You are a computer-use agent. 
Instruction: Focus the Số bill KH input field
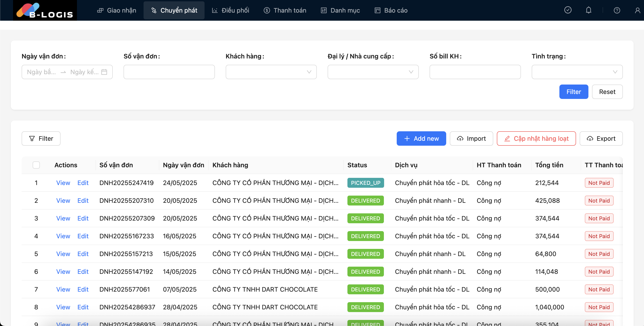[x=475, y=72]
